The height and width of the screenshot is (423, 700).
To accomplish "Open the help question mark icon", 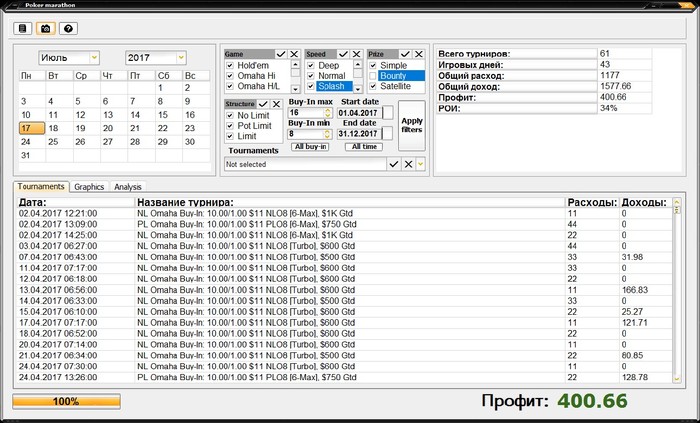I will 68,29.
